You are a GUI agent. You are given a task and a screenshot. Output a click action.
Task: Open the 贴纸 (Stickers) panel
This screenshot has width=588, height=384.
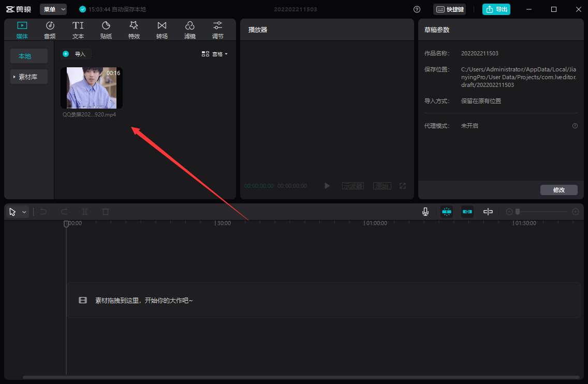tap(106, 28)
